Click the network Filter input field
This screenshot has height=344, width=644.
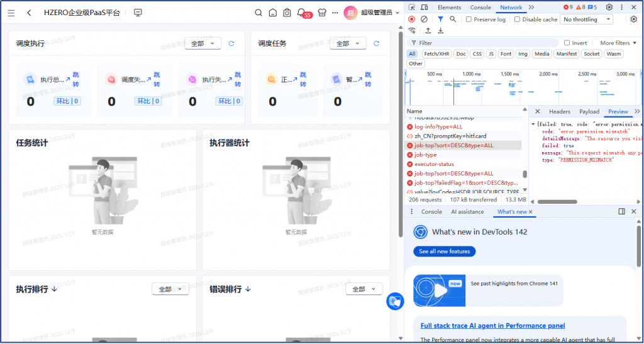click(484, 43)
